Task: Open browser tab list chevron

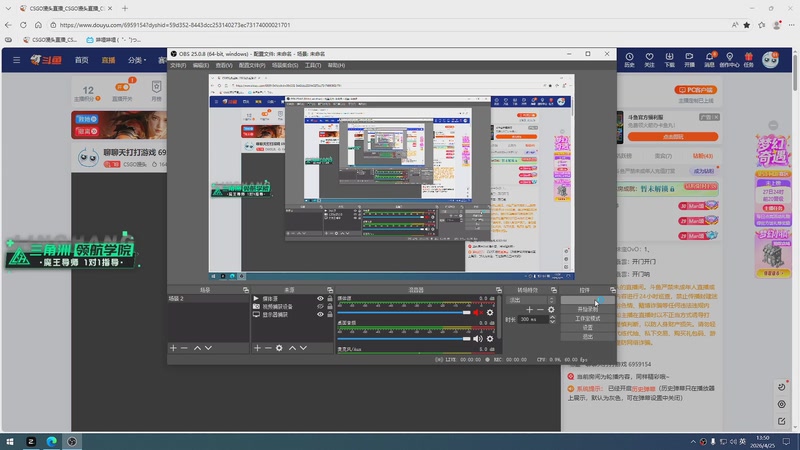Action: [8, 8]
